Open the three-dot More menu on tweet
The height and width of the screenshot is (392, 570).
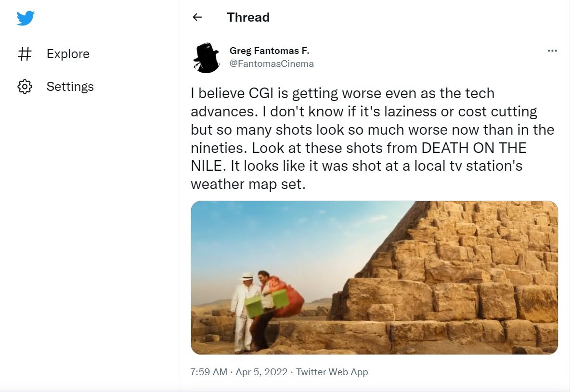(552, 51)
